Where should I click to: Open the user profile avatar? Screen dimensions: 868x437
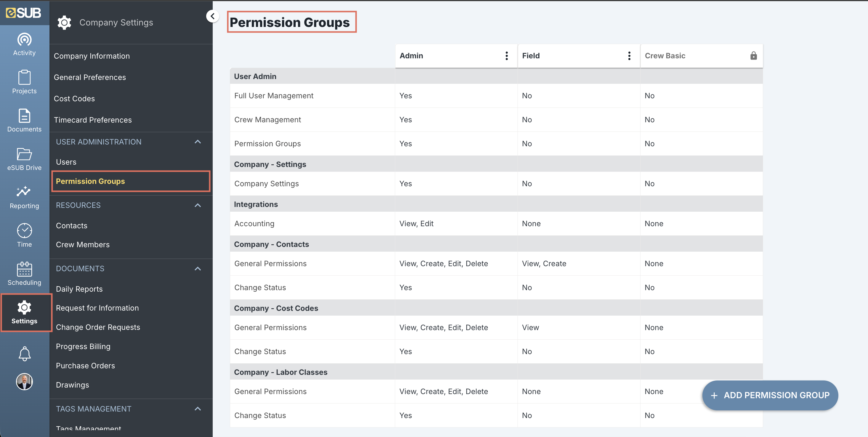24,381
